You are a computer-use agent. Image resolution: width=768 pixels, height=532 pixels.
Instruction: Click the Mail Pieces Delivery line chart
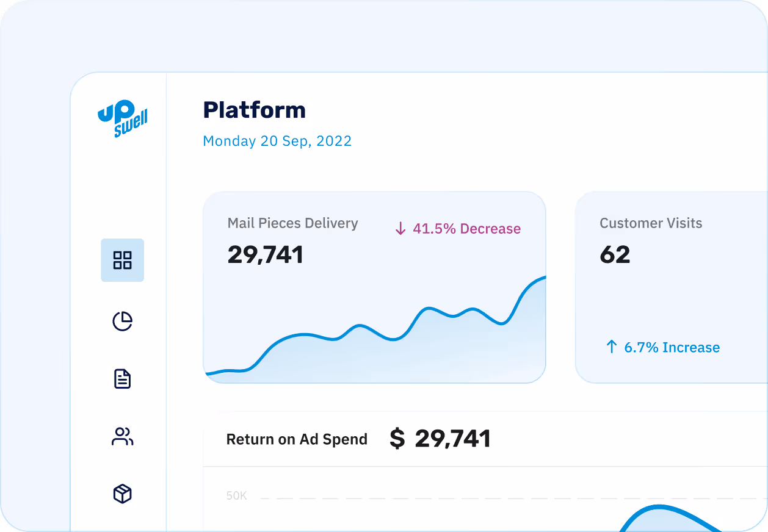pos(374,329)
